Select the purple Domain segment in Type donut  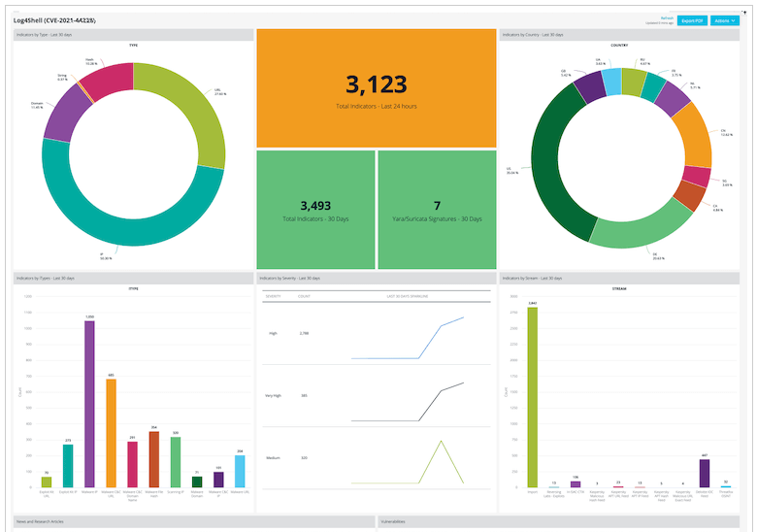tap(65, 116)
